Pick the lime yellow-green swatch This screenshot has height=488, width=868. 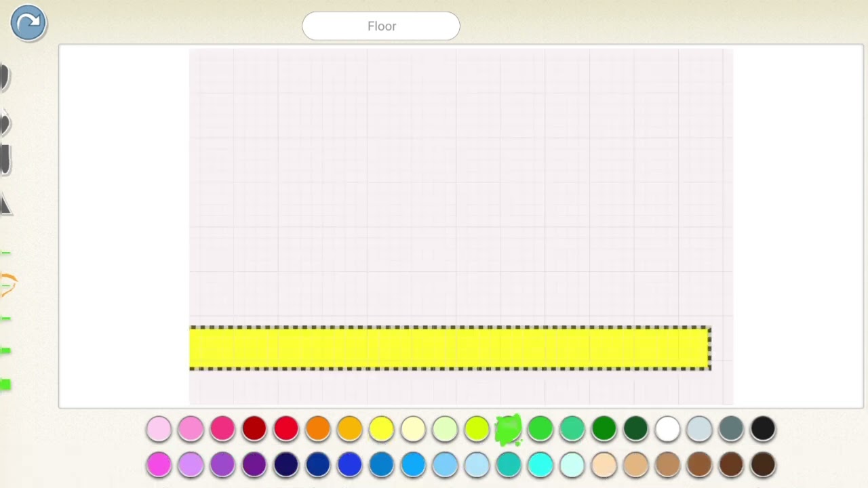(477, 429)
